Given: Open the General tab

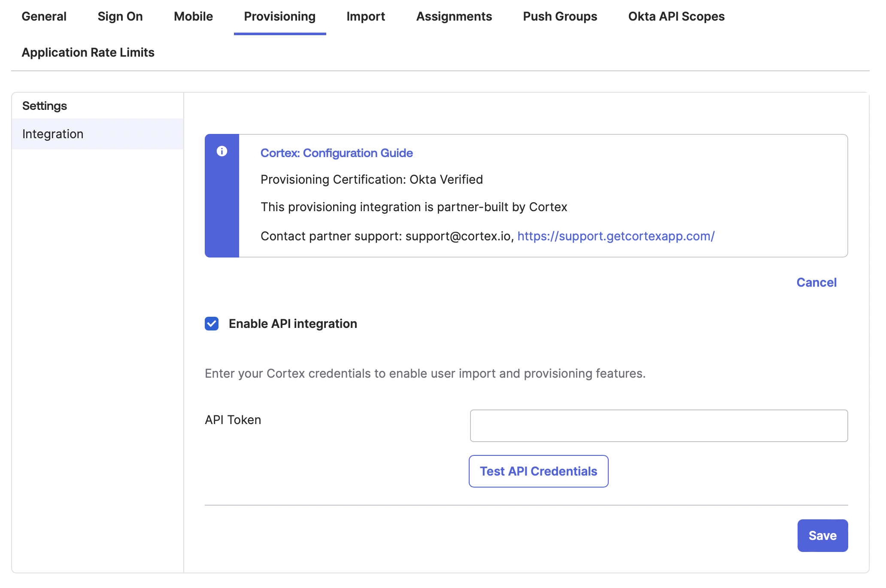Looking at the screenshot, I should coord(44,16).
